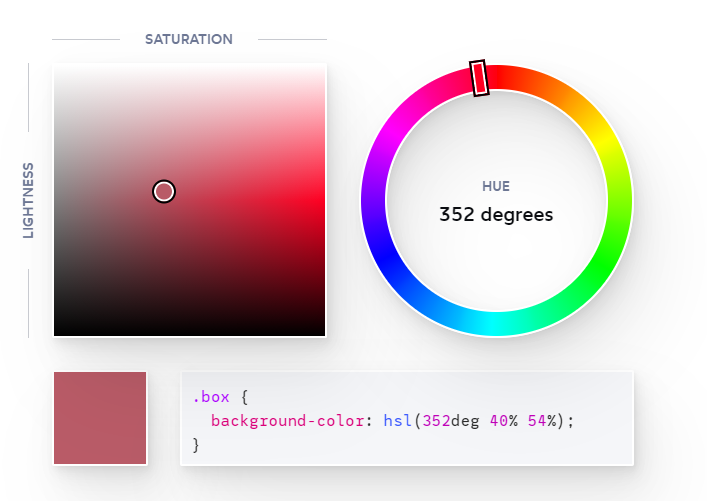This screenshot has width=707, height=501.
Task: Click the 352 hue value in the code
Action: pyautogui.click(x=436, y=421)
